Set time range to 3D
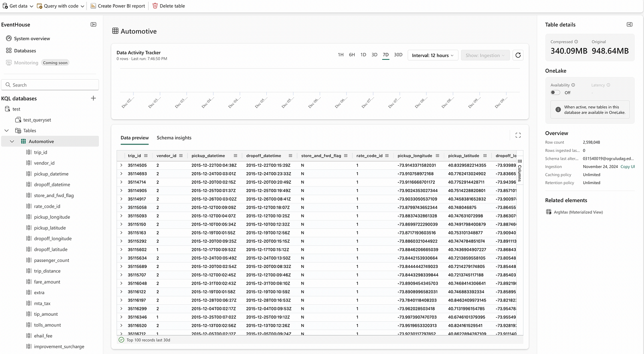The height and width of the screenshot is (354, 644). pos(374,55)
